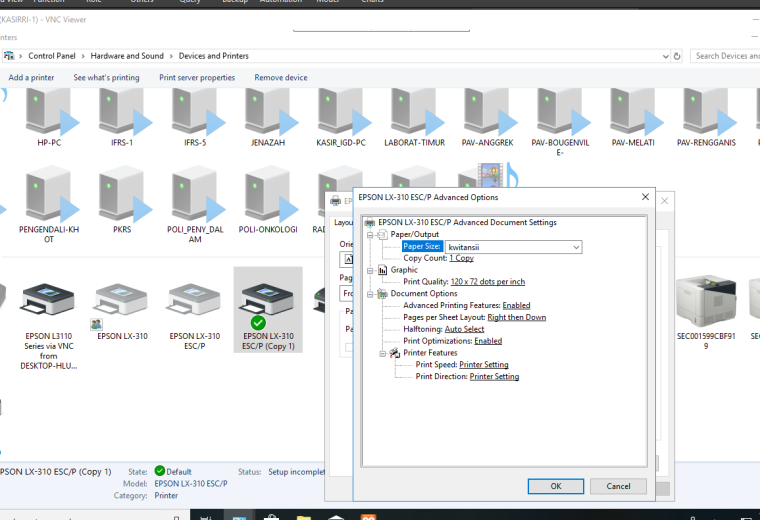Select the POLI-ONKOLOGI device icon
The image size is (760, 520).
tap(268, 194)
